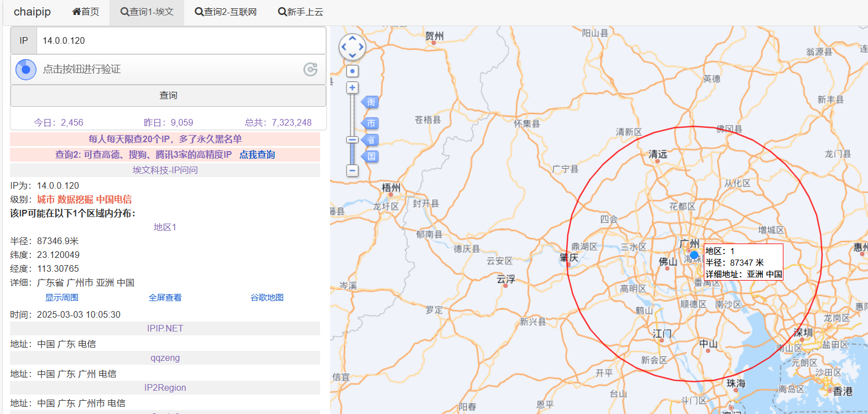Click the 地址: 中国 广东 广州市 电信 result line

pos(67,403)
